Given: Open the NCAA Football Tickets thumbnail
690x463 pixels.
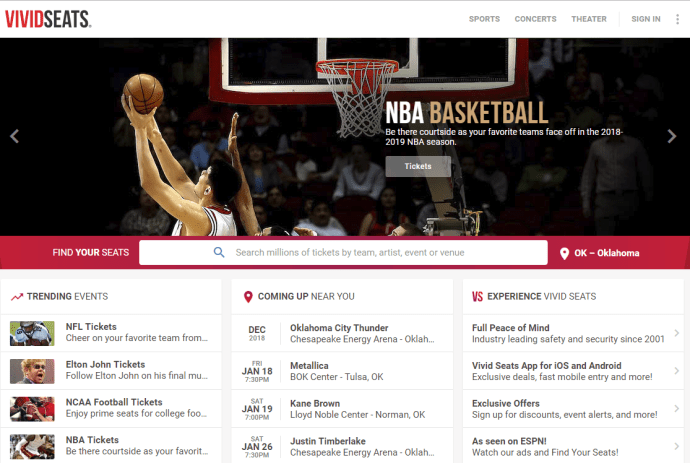Looking at the screenshot, I should click(32, 409).
